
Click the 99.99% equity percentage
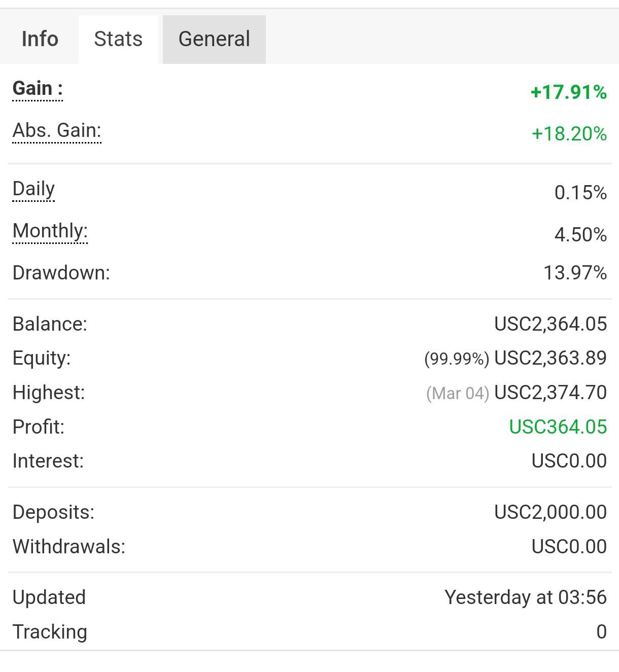point(457,359)
